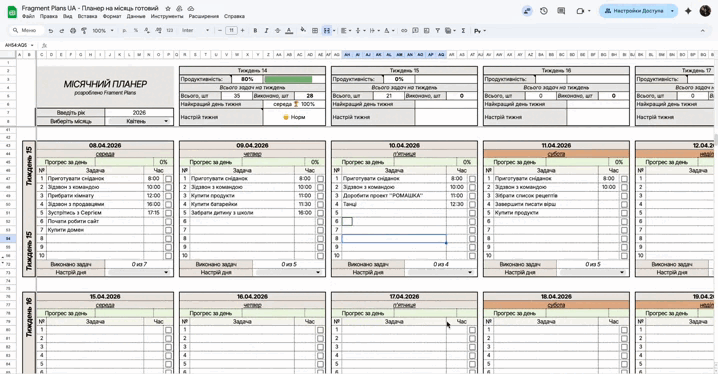Open the cell borders options
Viewport: 718px width, 374px height.
(315, 31)
